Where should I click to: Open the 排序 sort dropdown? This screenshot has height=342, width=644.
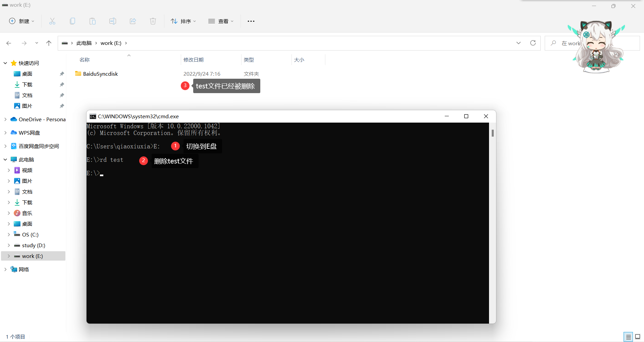click(183, 21)
